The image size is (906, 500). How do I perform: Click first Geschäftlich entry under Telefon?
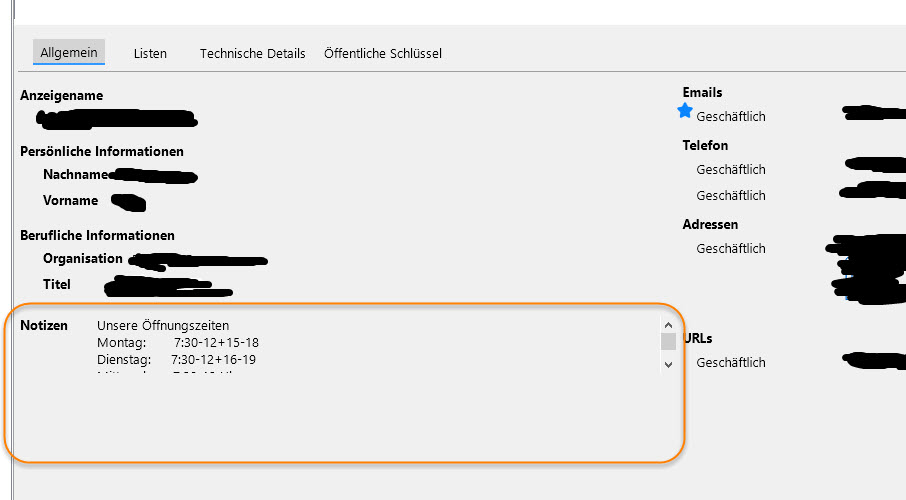pyautogui.click(x=731, y=170)
